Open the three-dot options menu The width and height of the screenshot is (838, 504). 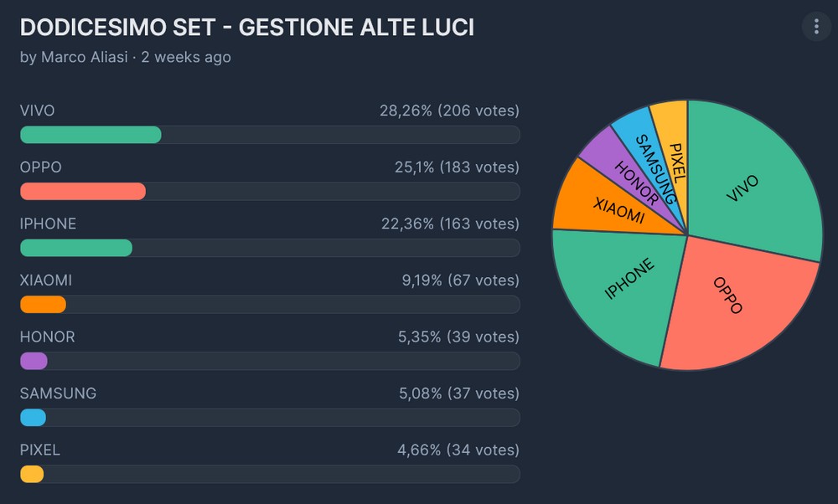tap(815, 27)
